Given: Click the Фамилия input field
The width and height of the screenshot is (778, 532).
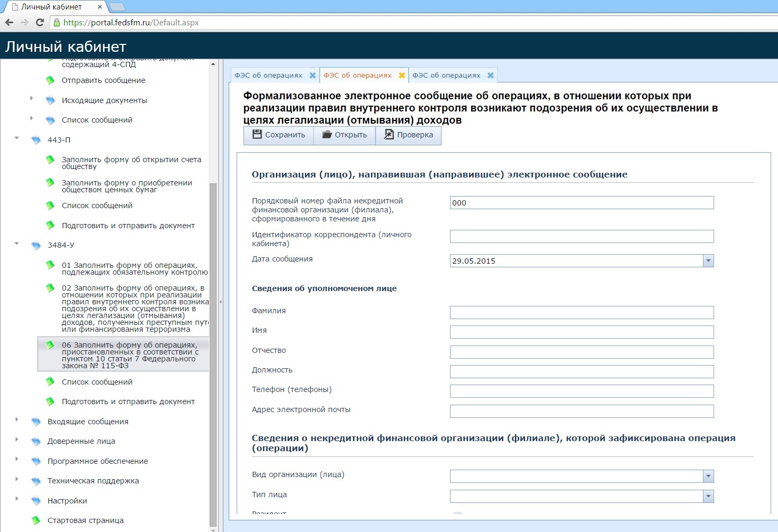Looking at the screenshot, I should click(582, 312).
